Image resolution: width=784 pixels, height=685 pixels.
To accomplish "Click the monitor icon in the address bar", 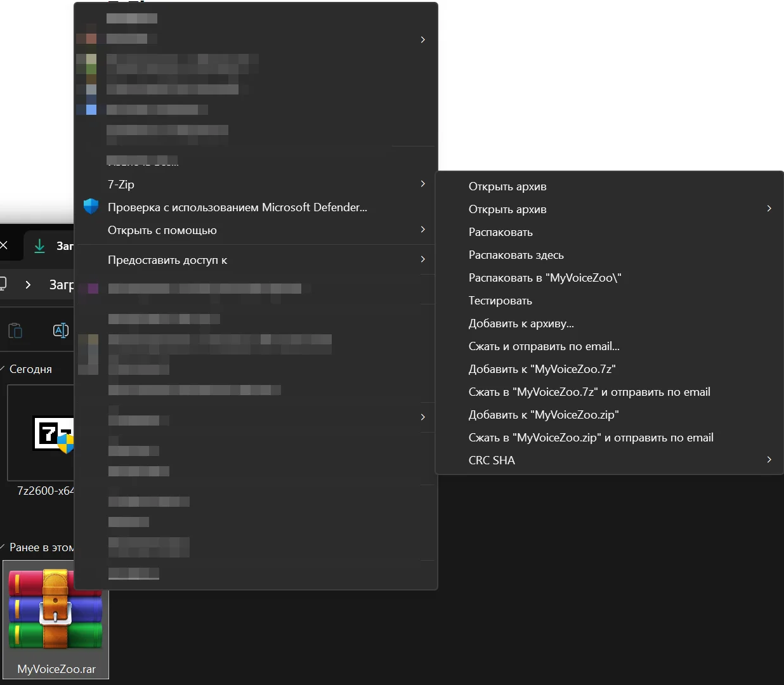I will pyautogui.click(x=3, y=285).
